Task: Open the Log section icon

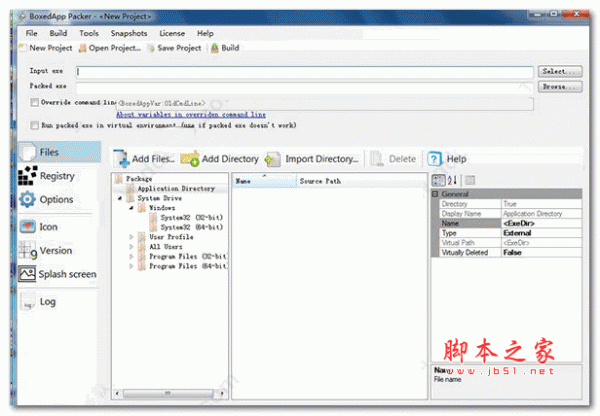Action: click(x=28, y=302)
